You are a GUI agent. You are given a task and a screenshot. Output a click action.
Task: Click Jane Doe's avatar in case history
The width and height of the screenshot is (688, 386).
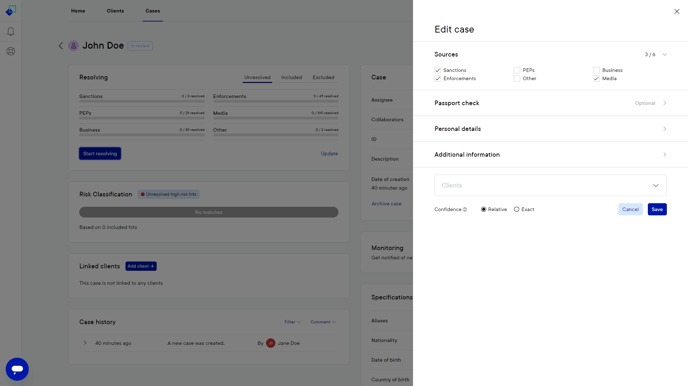click(x=270, y=343)
